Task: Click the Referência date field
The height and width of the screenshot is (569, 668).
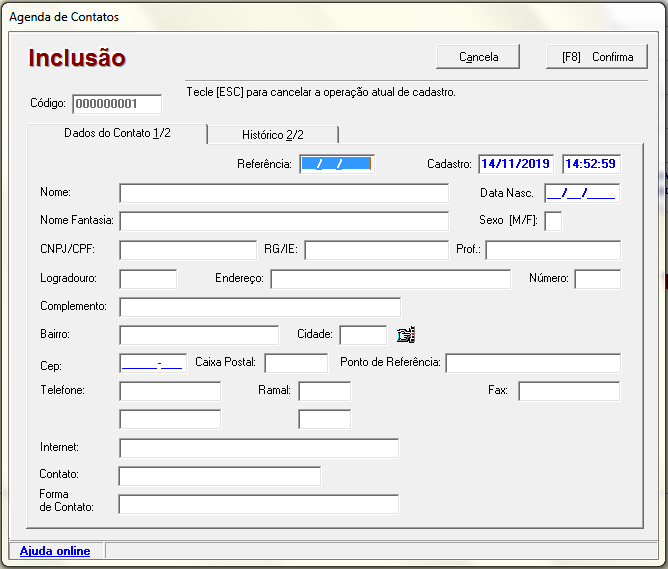Action: pos(337,164)
